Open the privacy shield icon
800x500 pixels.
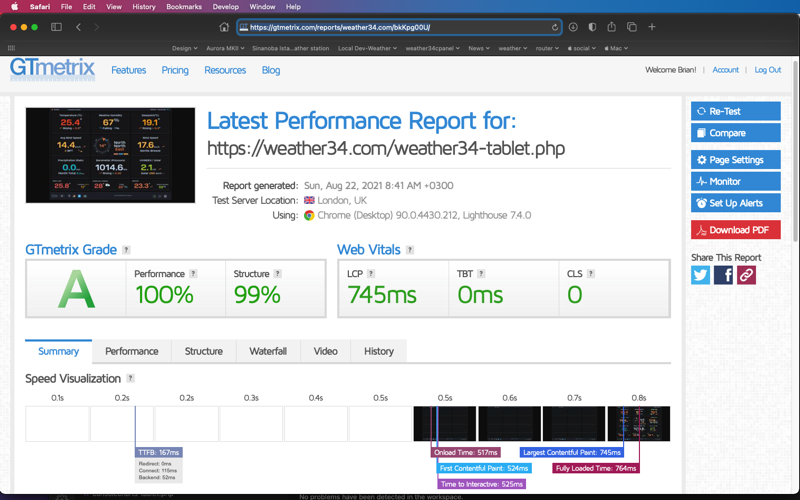point(592,27)
